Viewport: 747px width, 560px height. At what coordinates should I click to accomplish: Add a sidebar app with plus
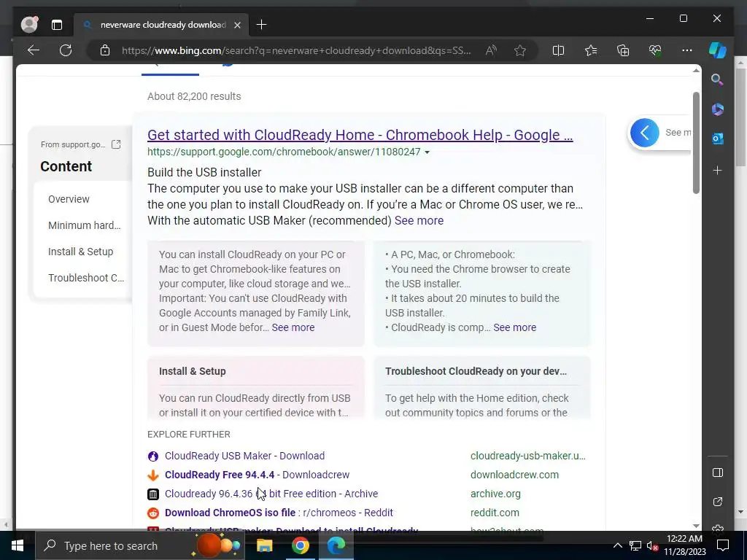pyautogui.click(x=718, y=170)
